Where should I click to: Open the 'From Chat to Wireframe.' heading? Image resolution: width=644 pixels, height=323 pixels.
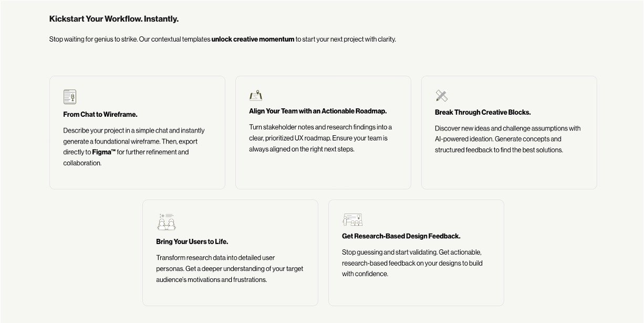pos(100,114)
